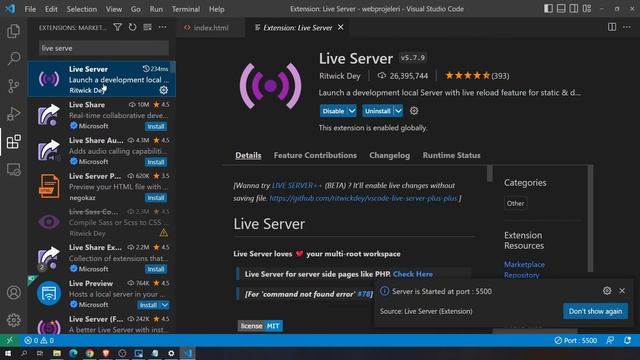Open the Repository resource link

pyautogui.click(x=521, y=275)
